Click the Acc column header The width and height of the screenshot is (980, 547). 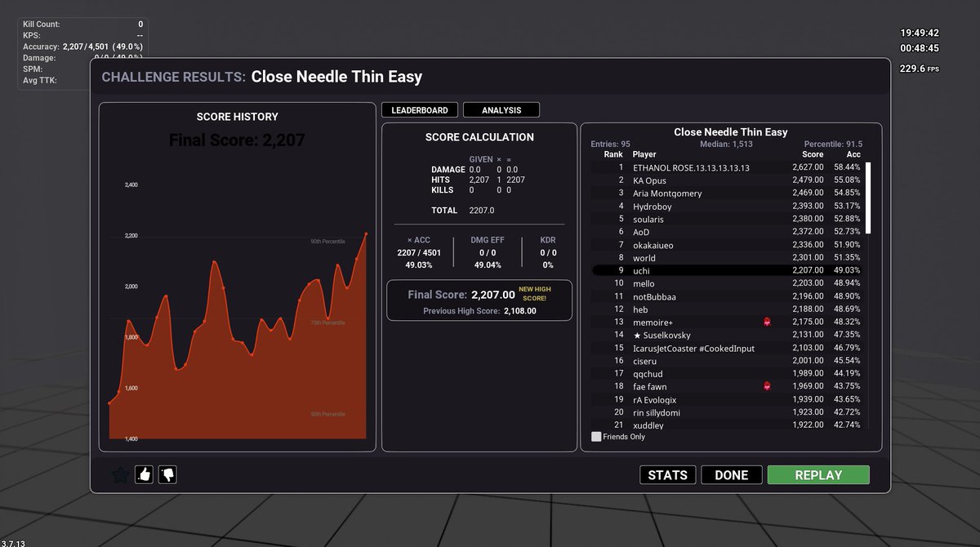(x=853, y=154)
